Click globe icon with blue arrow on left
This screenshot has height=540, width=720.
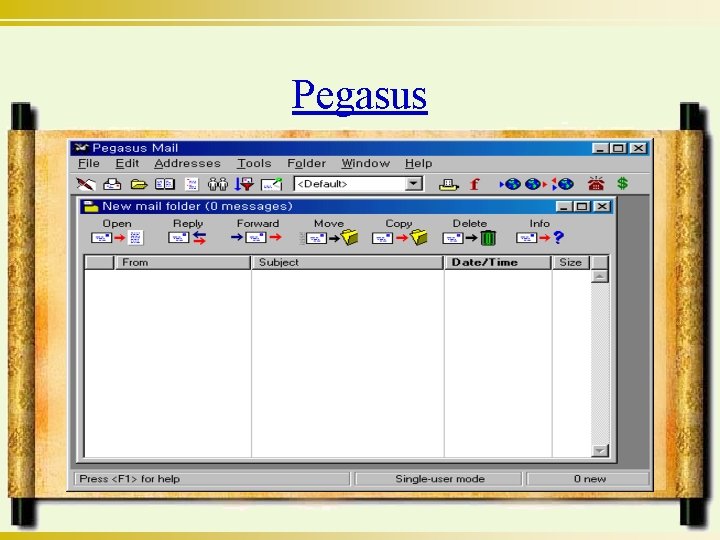click(510, 184)
